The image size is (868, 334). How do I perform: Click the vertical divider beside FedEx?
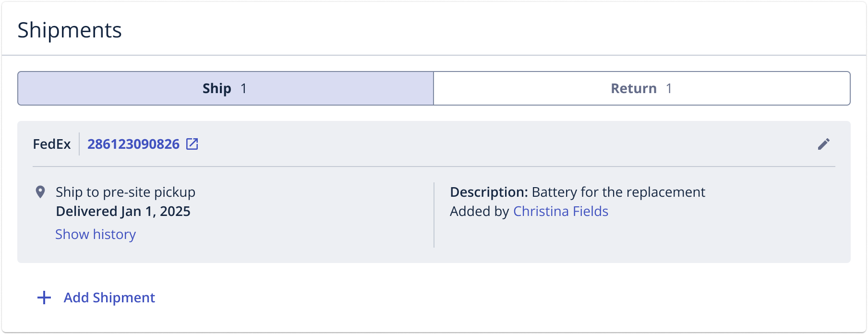click(x=79, y=144)
